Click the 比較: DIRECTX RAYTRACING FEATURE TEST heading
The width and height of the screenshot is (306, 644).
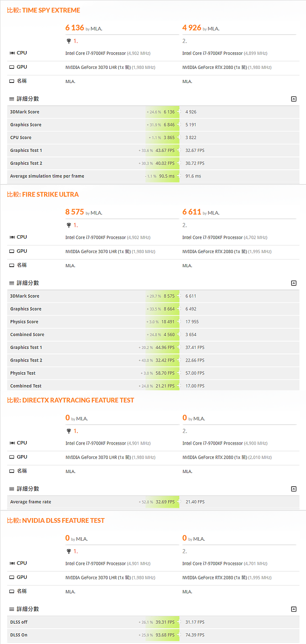(71, 400)
